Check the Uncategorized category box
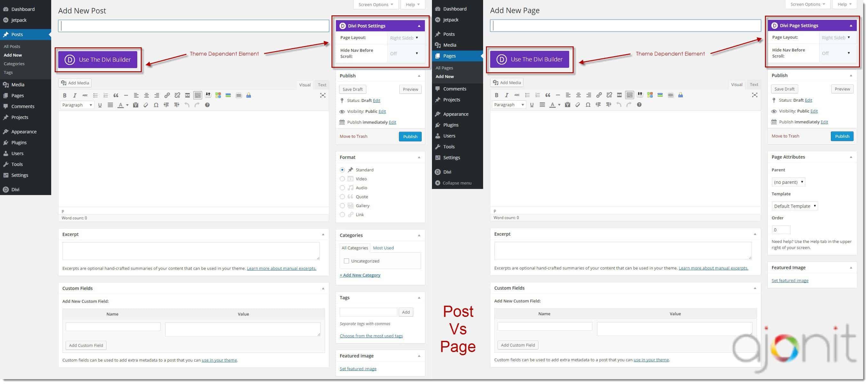 coord(346,261)
